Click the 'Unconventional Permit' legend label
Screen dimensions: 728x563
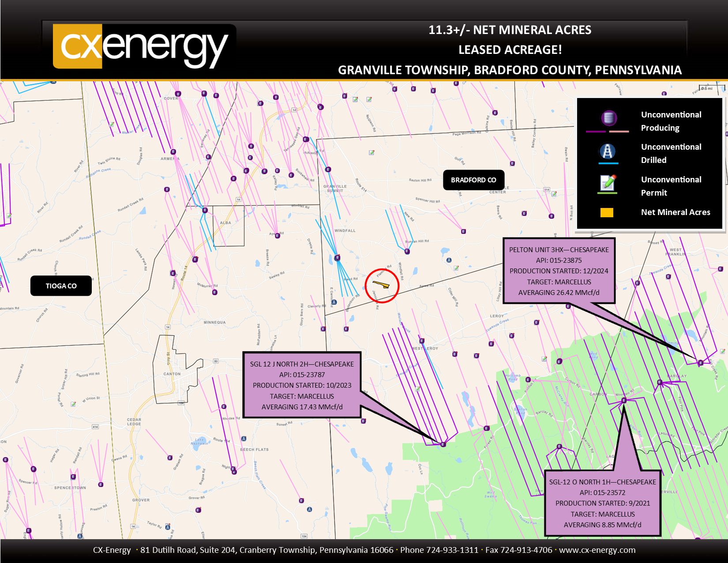tap(671, 186)
